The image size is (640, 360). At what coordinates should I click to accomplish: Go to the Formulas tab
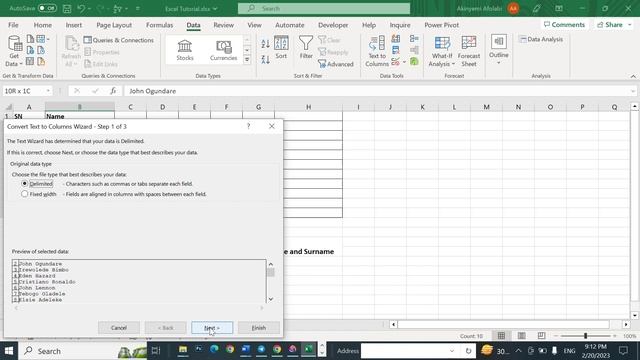(159, 25)
